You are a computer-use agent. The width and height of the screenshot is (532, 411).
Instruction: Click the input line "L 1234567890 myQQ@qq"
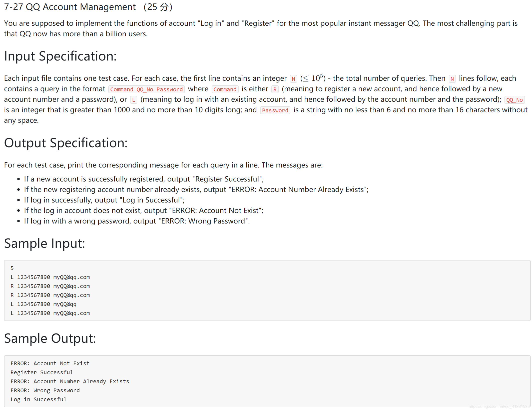tap(44, 304)
